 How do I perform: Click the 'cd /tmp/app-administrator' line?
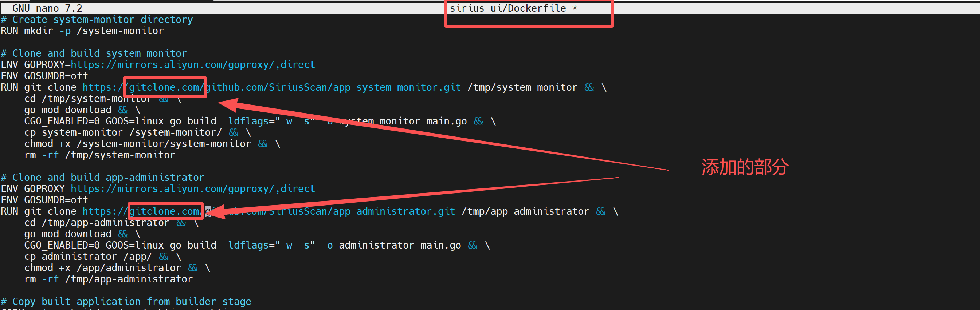(111, 223)
